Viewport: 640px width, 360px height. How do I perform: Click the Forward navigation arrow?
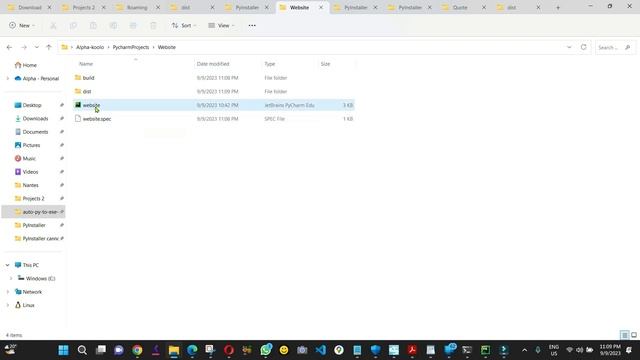24,47
